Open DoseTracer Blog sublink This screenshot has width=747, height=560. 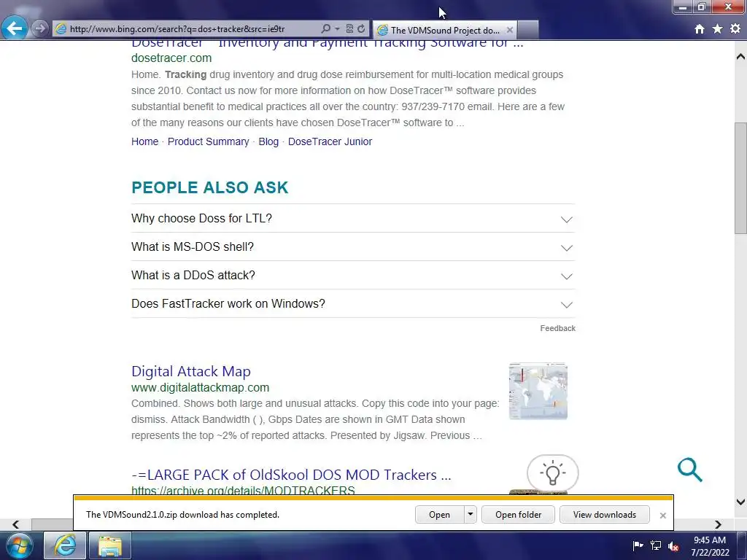(x=268, y=141)
